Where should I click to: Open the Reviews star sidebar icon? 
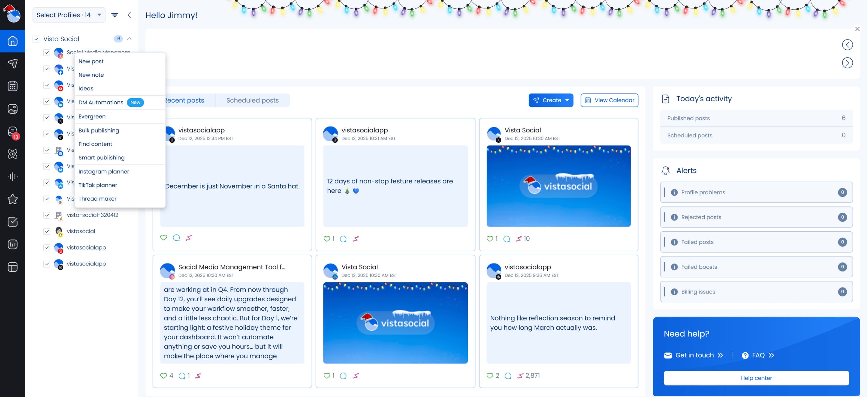[12, 199]
